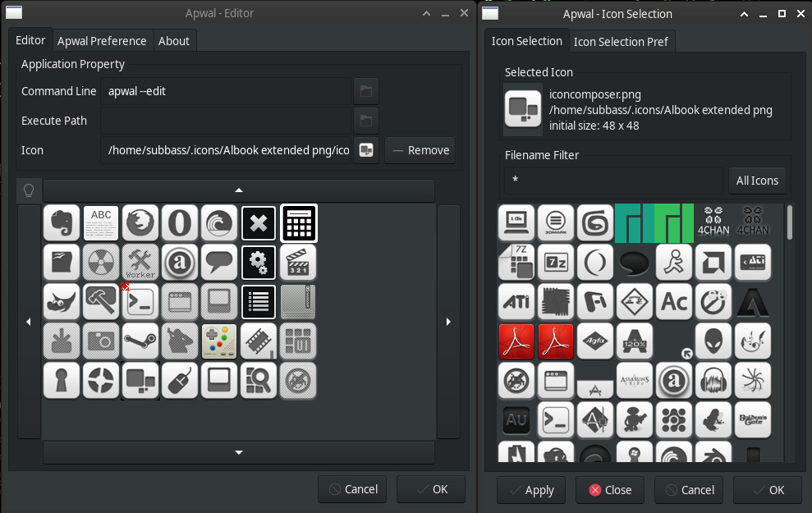Image resolution: width=812 pixels, height=513 pixels.
Task: Click the Worker tools icon
Action: tap(140, 263)
